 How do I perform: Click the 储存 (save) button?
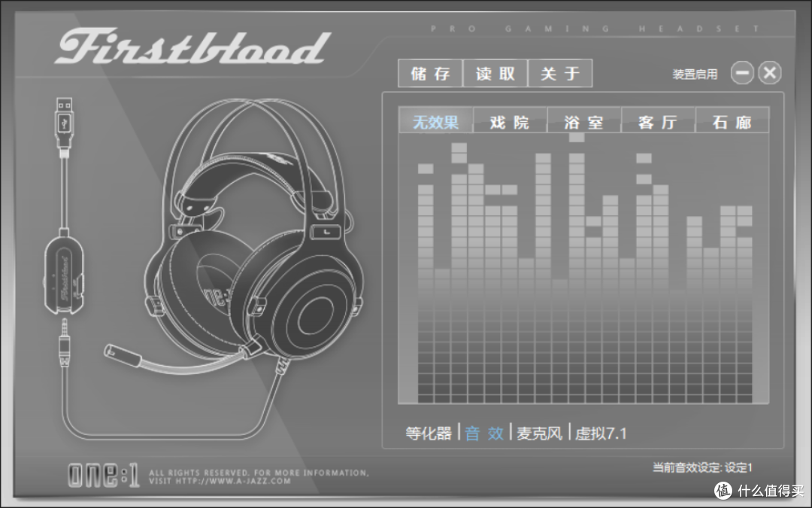point(430,74)
